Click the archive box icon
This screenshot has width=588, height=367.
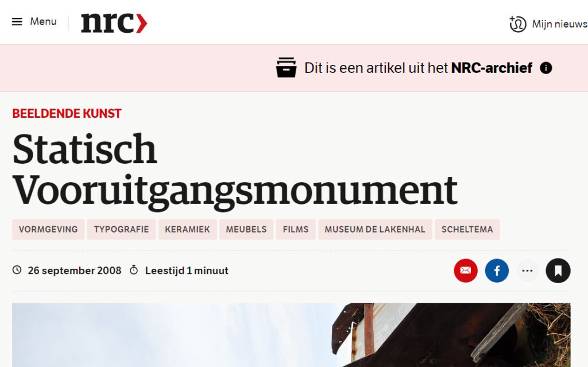[286, 68]
